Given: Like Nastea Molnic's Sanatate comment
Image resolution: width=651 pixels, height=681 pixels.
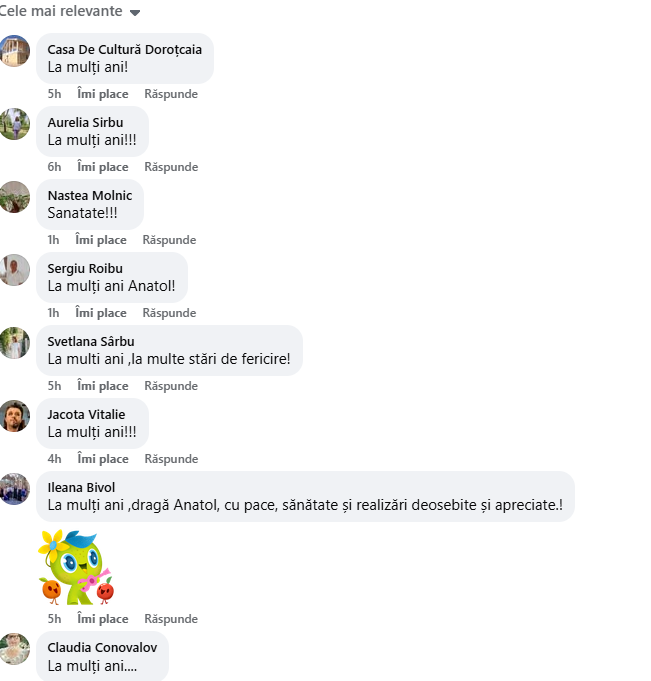Looking at the screenshot, I should (101, 240).
